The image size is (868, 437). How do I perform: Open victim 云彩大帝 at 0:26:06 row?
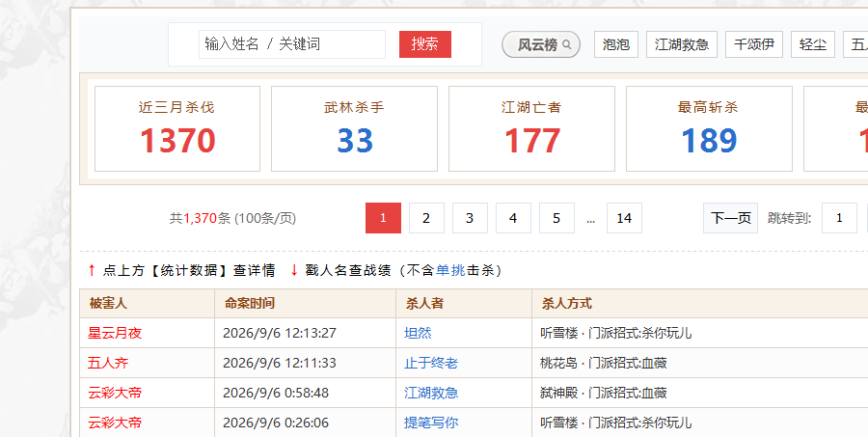[115, 423]
